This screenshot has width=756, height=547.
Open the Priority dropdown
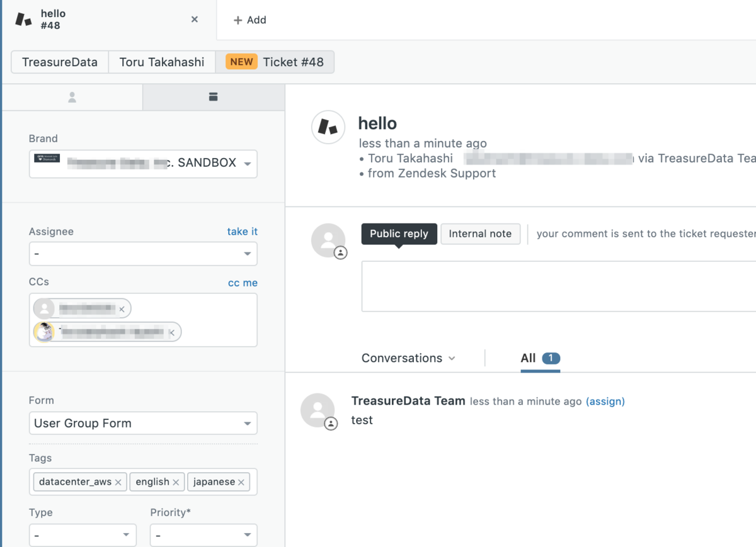[x=203, y=535]
